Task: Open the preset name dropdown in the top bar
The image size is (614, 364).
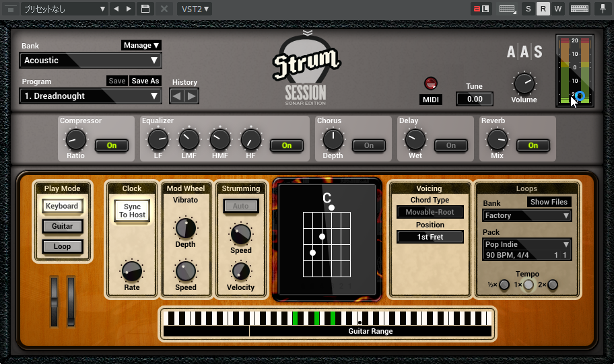Action: pyautogui.click(x=64, y=9)
